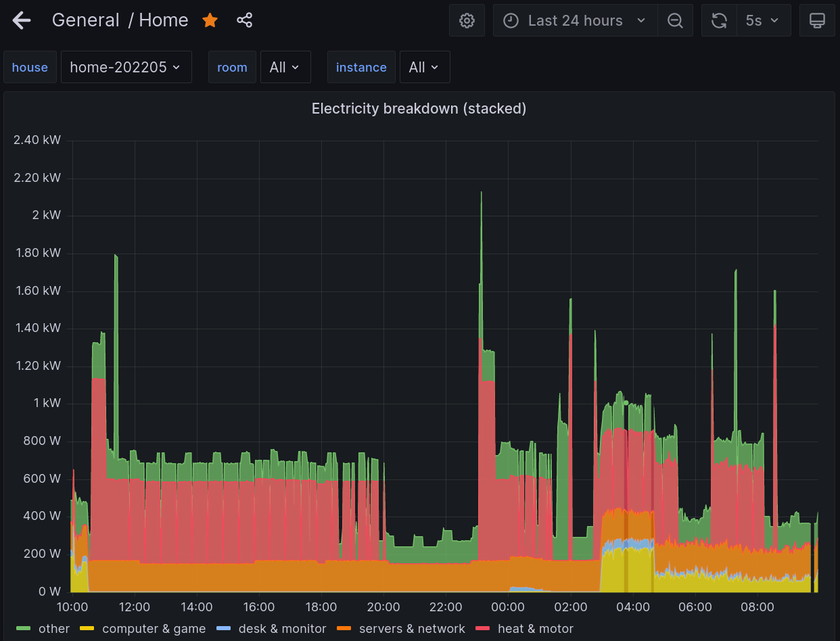840x641 pixels.
Task: Star the dashboard as favorite
Action: 210,20
